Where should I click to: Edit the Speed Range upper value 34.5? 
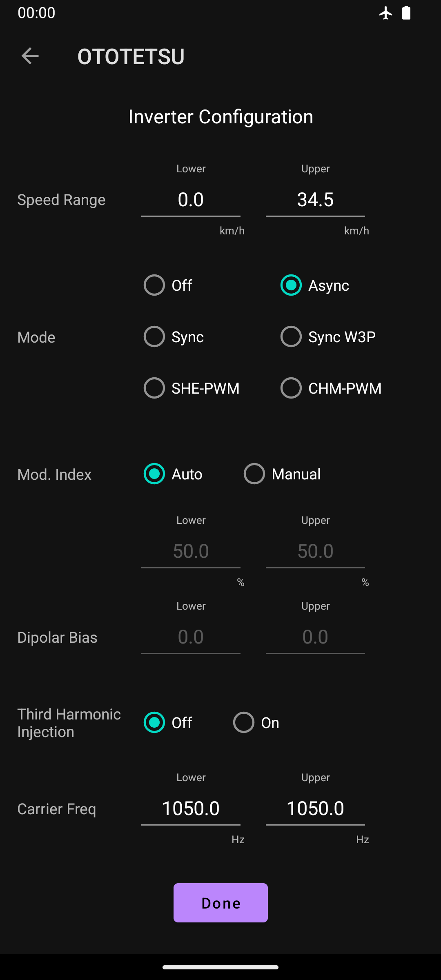315,200
